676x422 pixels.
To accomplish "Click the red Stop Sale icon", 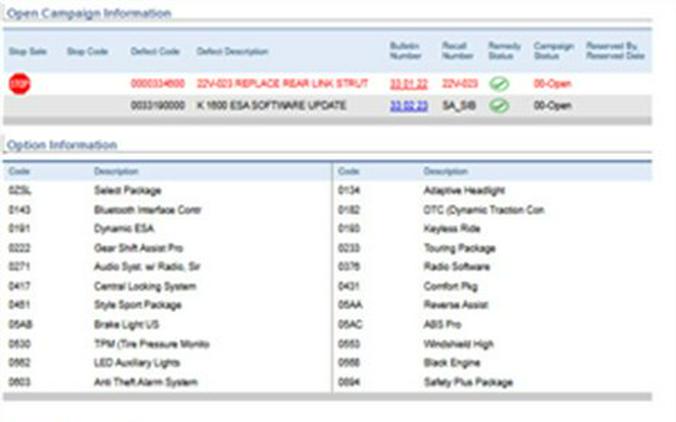I will point(19,84).
